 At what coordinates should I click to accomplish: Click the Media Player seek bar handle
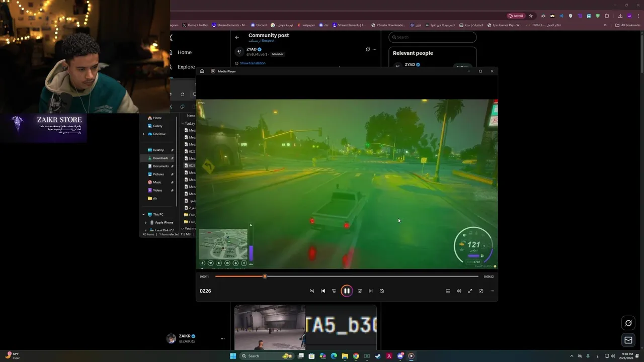point(265,276)
